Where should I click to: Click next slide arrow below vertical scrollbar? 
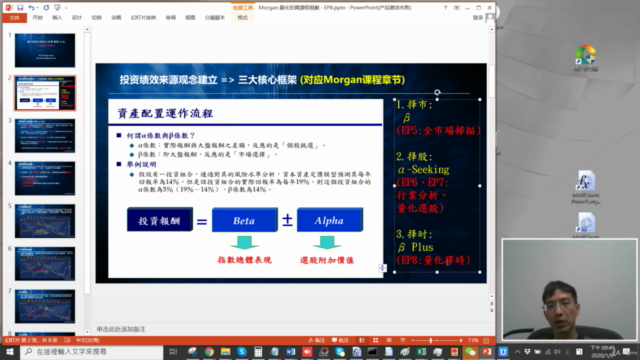(491, 311)
